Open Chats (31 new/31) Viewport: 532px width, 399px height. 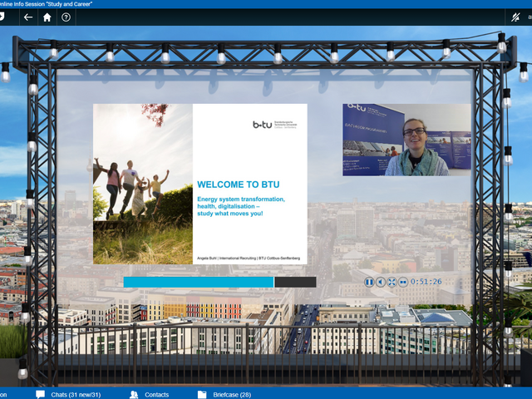tap(76, 395)
